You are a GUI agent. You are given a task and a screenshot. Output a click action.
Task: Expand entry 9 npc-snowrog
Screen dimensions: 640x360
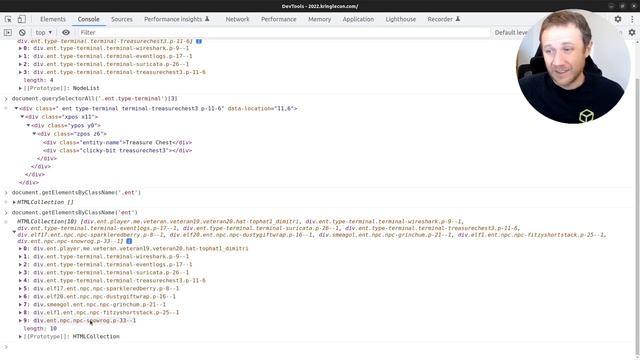point(20,321)
